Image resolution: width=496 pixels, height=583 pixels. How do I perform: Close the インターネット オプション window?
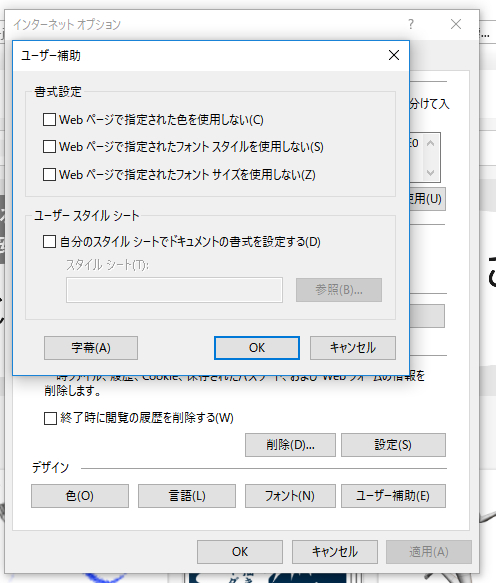coord(456,25)
